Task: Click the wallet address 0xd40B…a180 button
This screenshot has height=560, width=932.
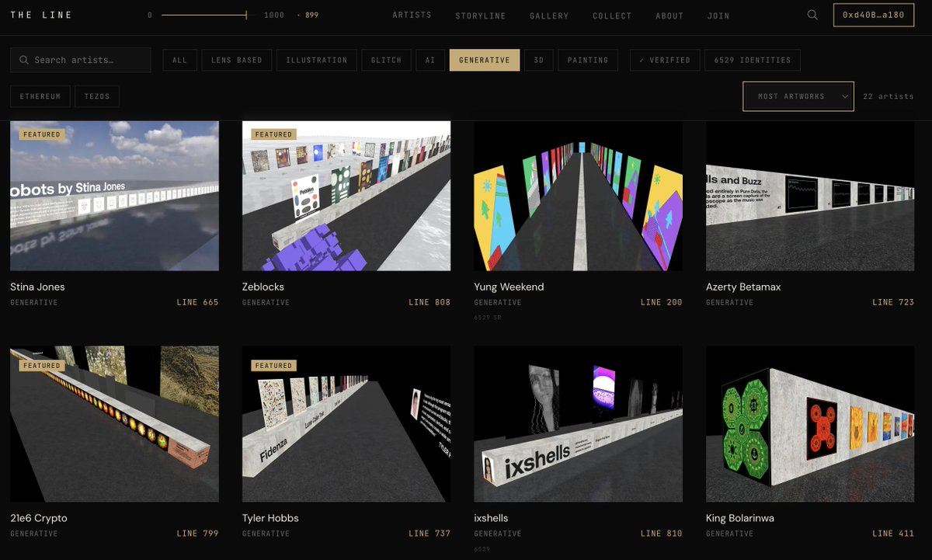Action: [874, 15]
